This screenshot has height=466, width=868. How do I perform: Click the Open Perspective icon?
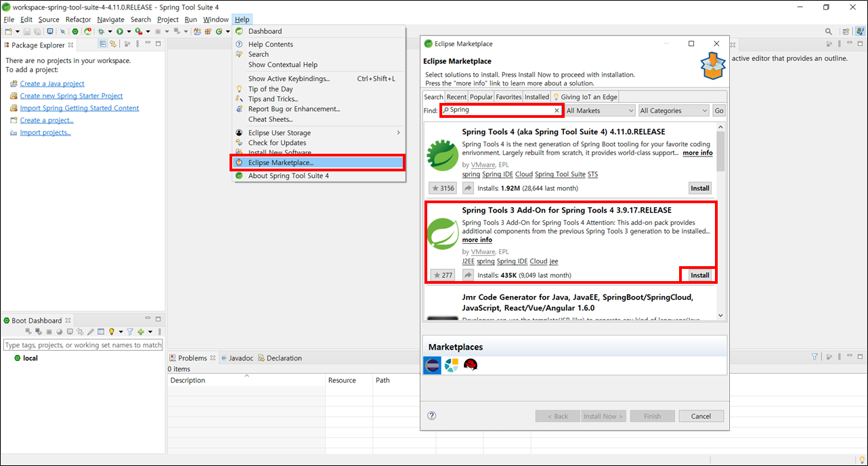coord(846,31)
